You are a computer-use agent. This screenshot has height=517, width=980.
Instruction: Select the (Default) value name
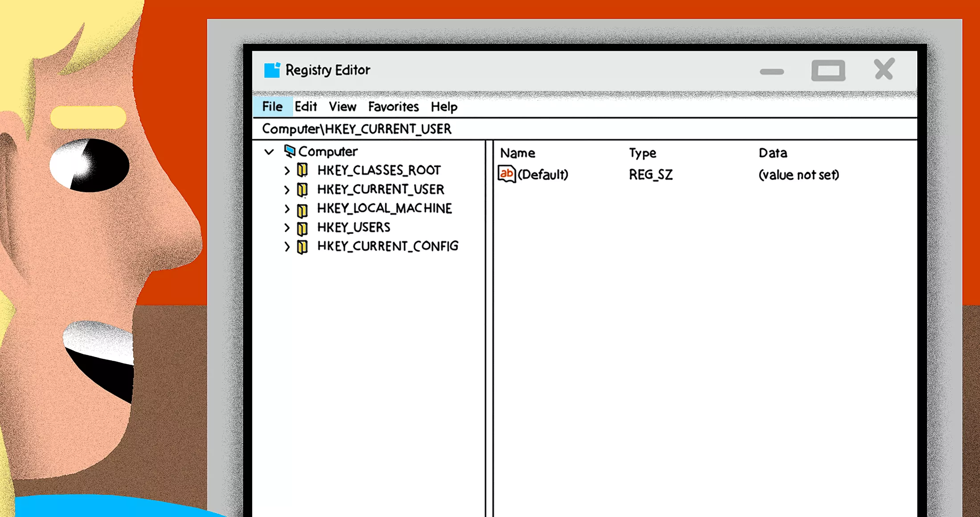[543, 175]
